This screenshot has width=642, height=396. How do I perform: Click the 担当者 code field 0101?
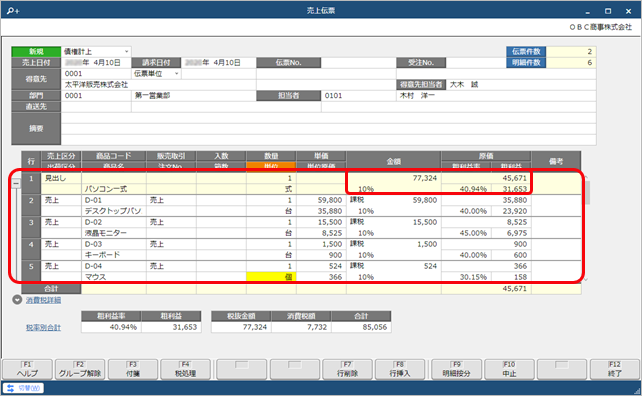[359, 96]
